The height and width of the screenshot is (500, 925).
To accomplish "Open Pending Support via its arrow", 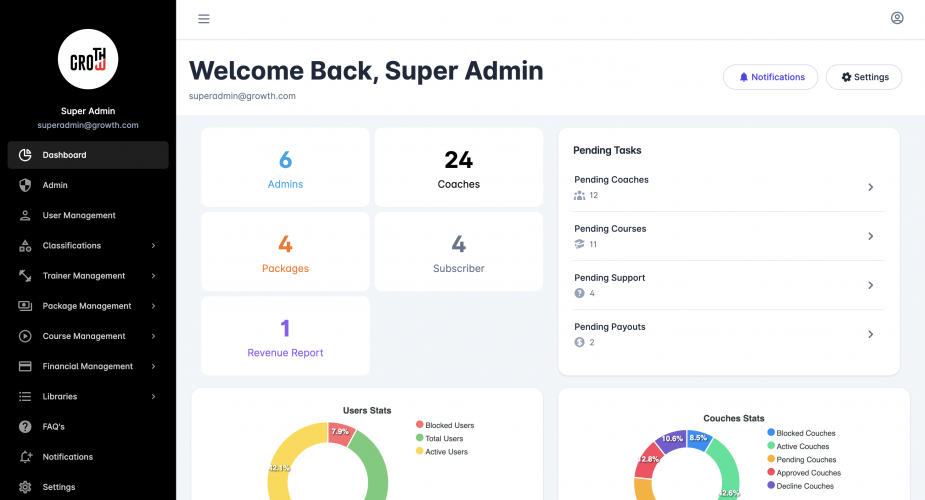I will tap(871, 285).
